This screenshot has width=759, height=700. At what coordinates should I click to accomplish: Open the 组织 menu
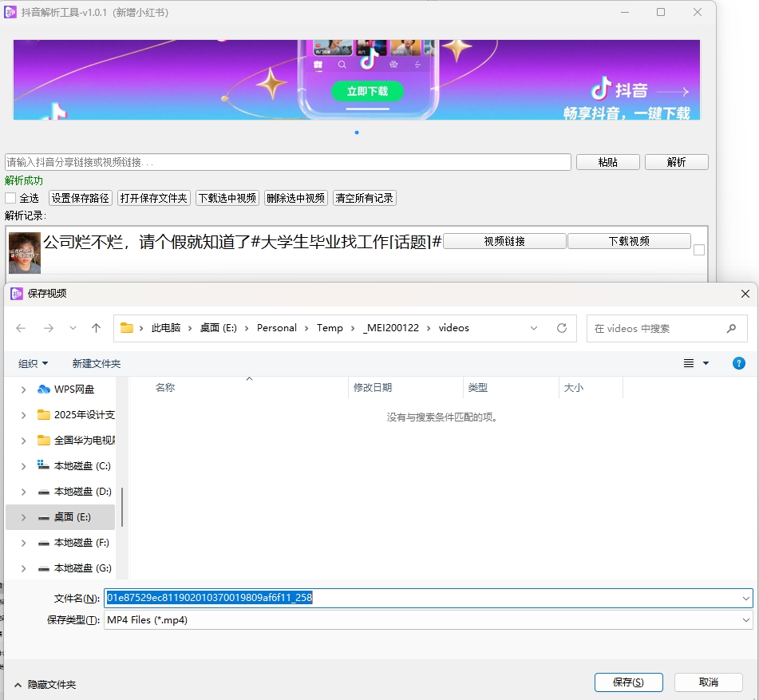pyautogui.click(x=33, y=363)
